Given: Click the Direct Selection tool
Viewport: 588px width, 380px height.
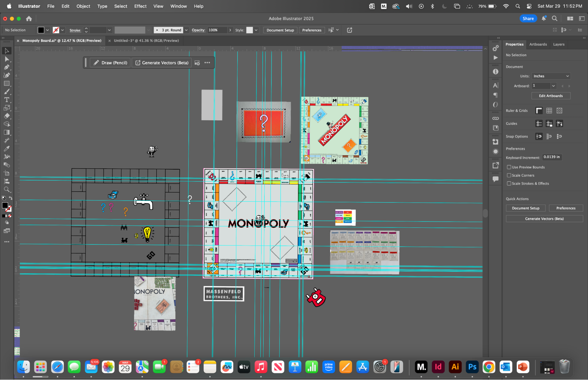Looking at the screenshot, I should (6, 59).
